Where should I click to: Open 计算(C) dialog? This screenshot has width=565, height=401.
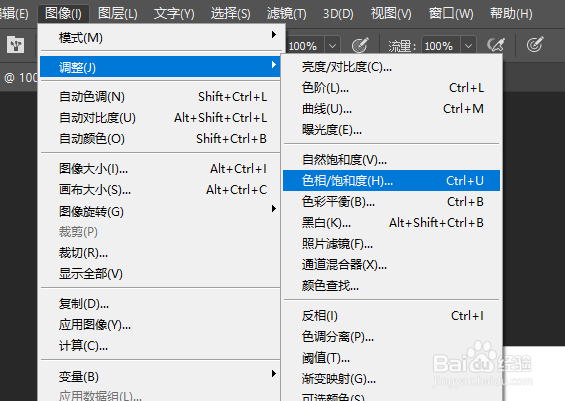click(x=160, y=346)
